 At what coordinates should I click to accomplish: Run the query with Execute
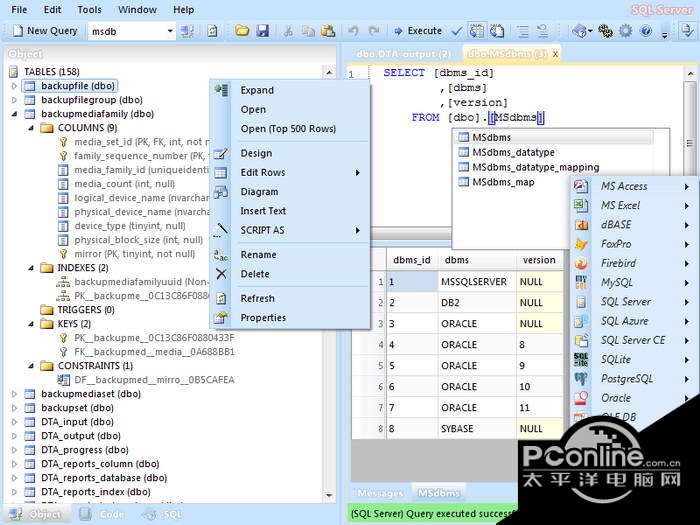(x=418, y=31)
